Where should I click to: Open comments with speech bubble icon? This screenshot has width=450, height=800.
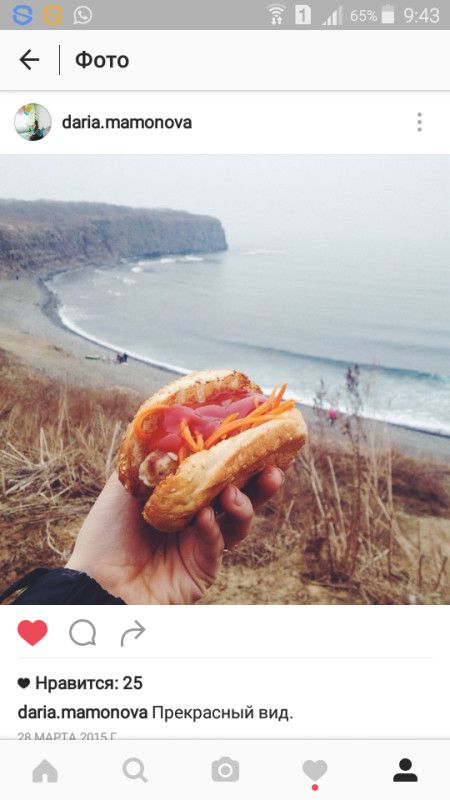(x=83, y=633)
